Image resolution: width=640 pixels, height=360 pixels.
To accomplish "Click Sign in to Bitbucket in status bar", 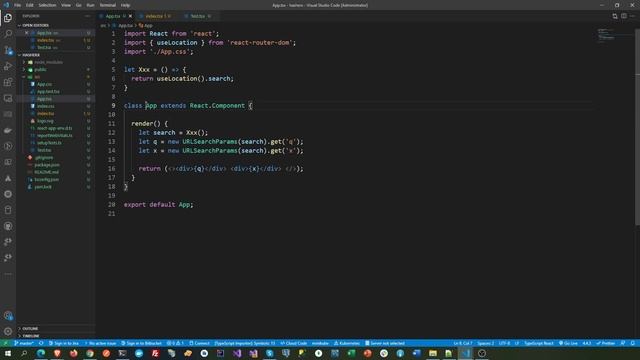I will [141, 343].
